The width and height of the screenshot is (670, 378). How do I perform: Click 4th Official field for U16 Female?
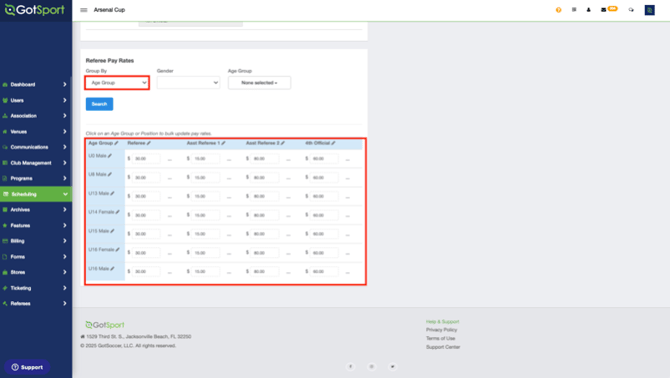point(324,253)
